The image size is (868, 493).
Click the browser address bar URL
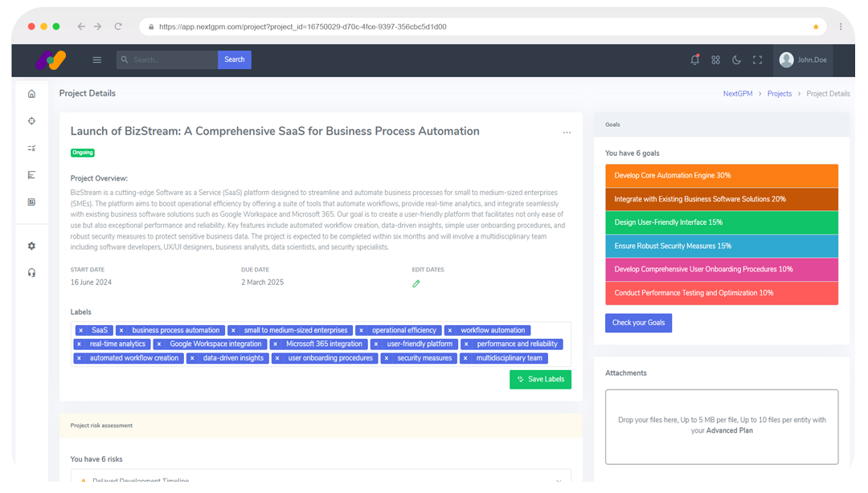tap(303, 26)
